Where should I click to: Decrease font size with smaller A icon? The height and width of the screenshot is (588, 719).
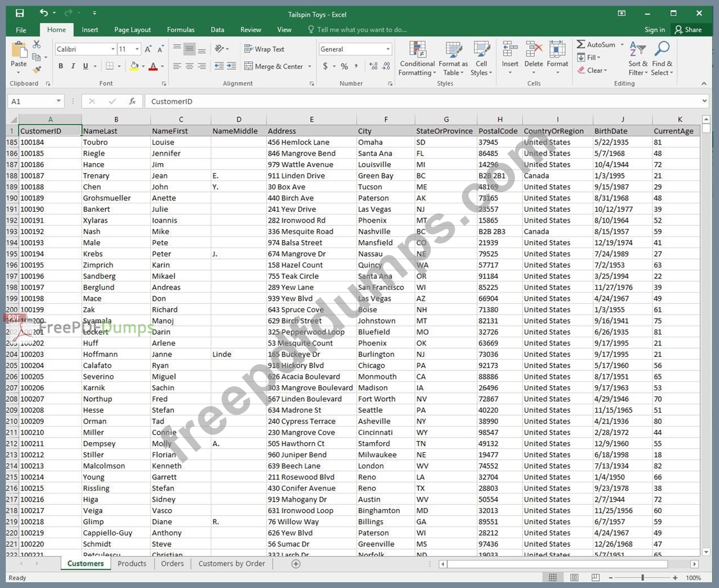point(161,49)
